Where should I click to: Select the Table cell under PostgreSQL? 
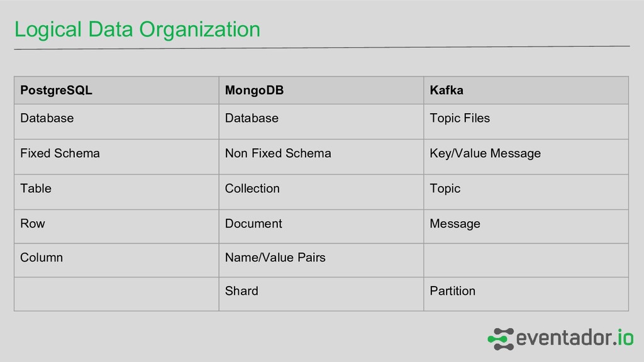(x=36, y=189)
